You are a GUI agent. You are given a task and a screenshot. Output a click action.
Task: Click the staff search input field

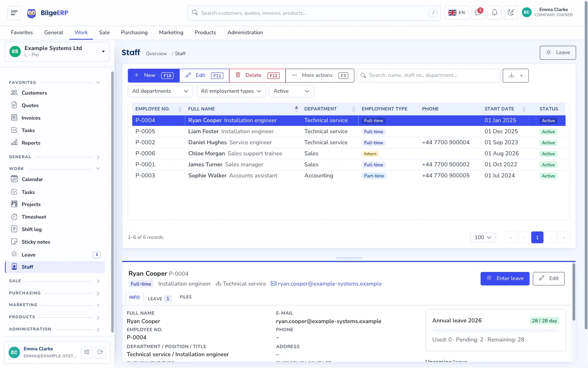click(429, 75)
